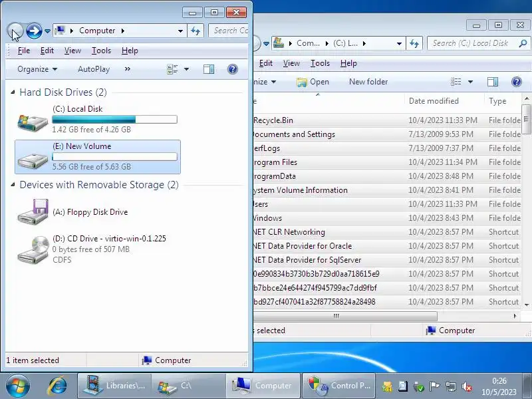
Task: Open the View menu in Computer window
Action: (x=72, y=51)
